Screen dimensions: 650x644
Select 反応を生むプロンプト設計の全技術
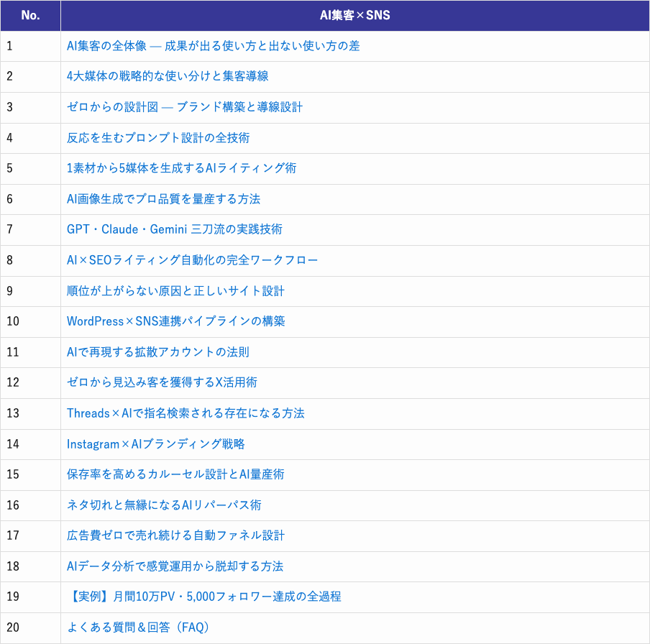pos(166,138)
